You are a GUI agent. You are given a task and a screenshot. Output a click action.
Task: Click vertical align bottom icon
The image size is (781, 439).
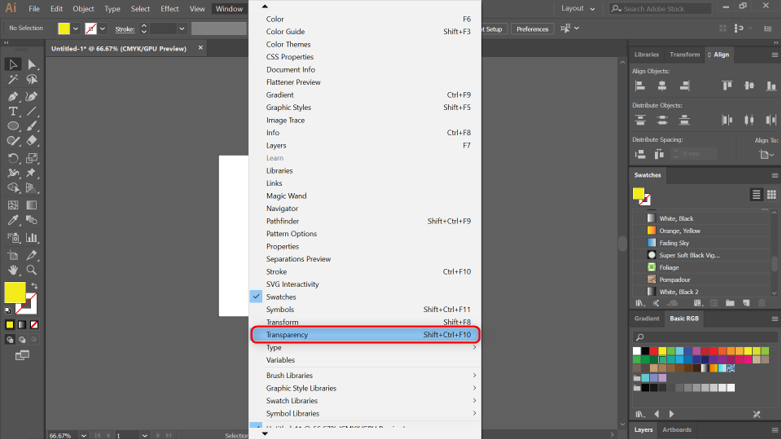click(771, 86)
